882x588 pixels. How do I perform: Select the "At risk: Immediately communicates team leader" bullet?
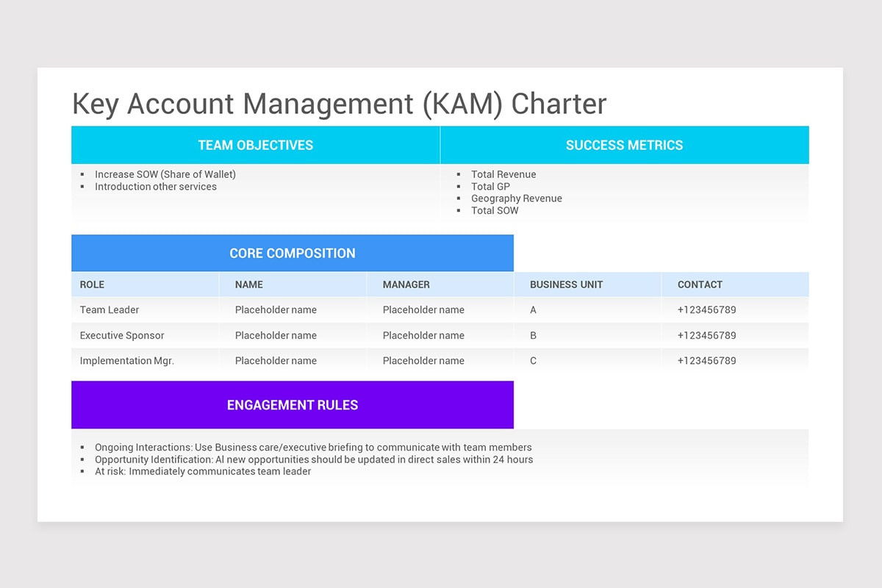pyautogui.click(x=204, y=471)
